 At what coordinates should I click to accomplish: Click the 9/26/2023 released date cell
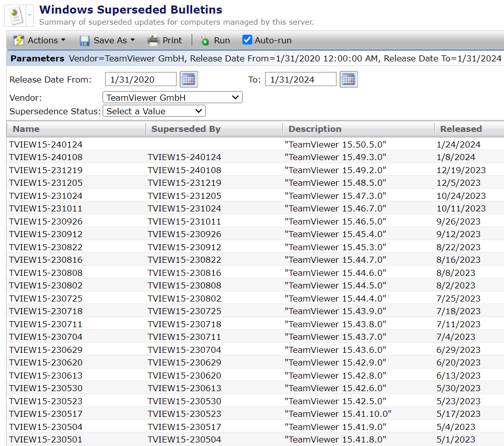(458, 221)
